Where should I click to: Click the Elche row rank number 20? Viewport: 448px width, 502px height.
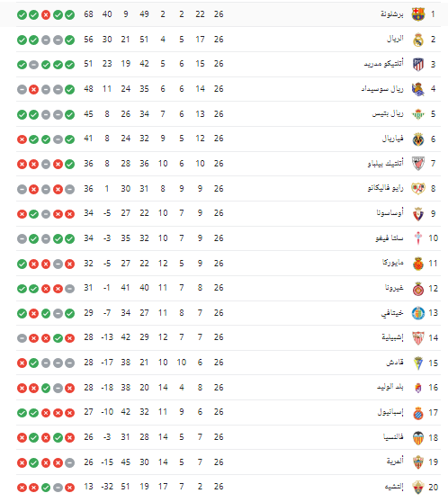(x=434, y=487)
